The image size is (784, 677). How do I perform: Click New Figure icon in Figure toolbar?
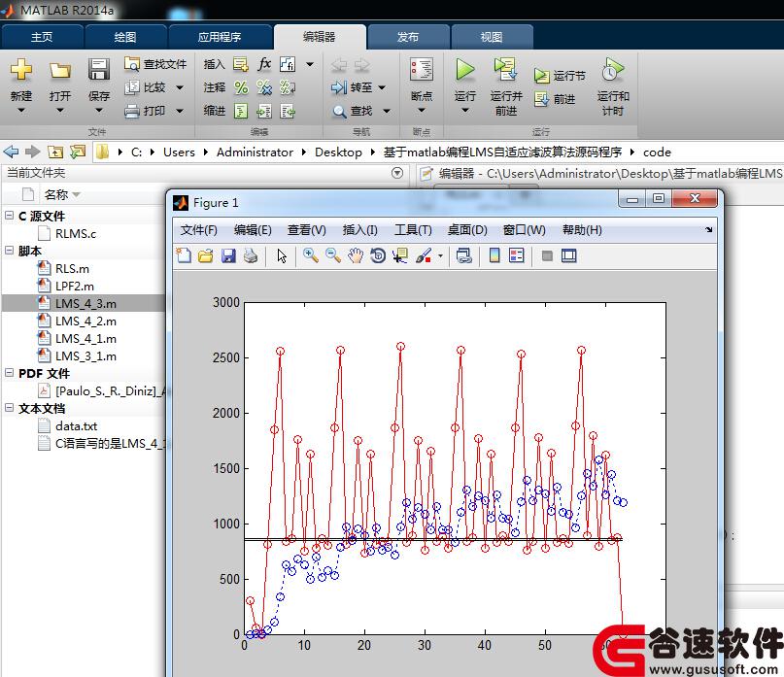pos(184,256)
